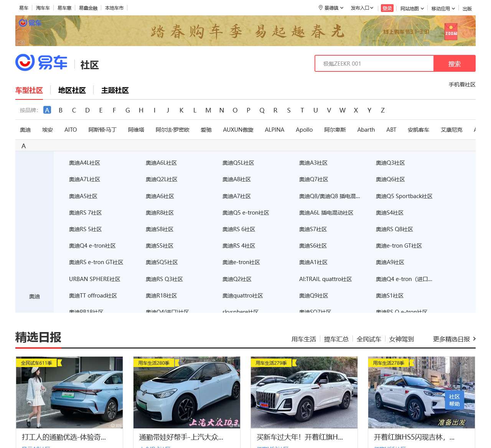The height and width of the screenshot is (448, 491).
Task: Select brand letter A filter
Action: point(47,110)
